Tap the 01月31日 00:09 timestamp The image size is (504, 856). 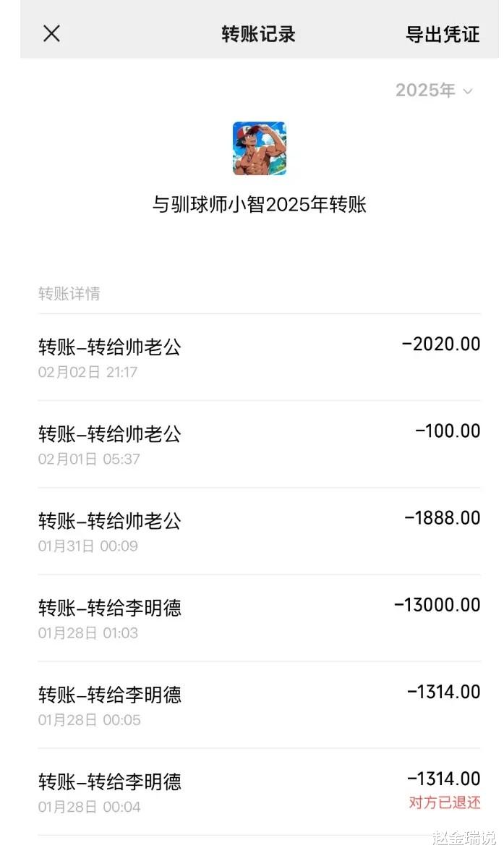tap(87, 546)
